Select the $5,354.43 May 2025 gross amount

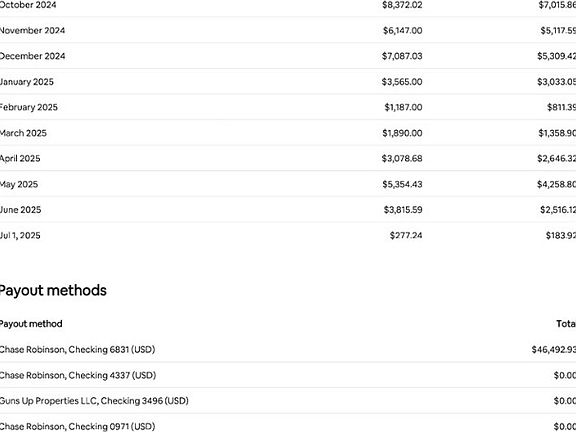[x=402, y=184]
